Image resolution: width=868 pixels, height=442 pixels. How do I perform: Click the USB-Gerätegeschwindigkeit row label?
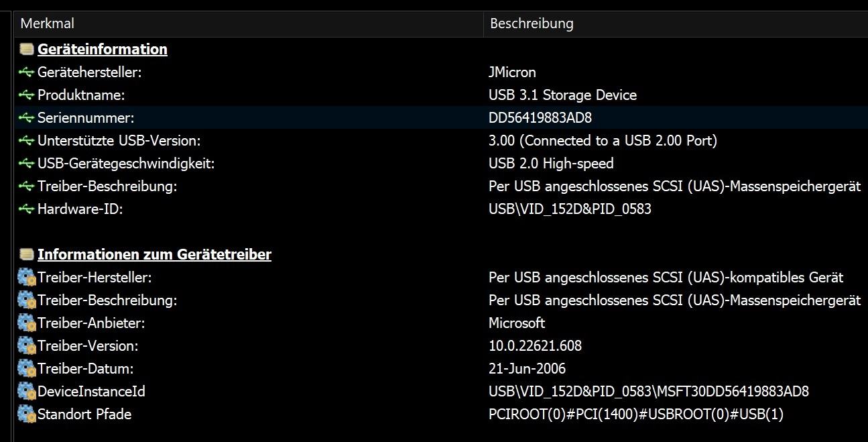tap(126, 164)
